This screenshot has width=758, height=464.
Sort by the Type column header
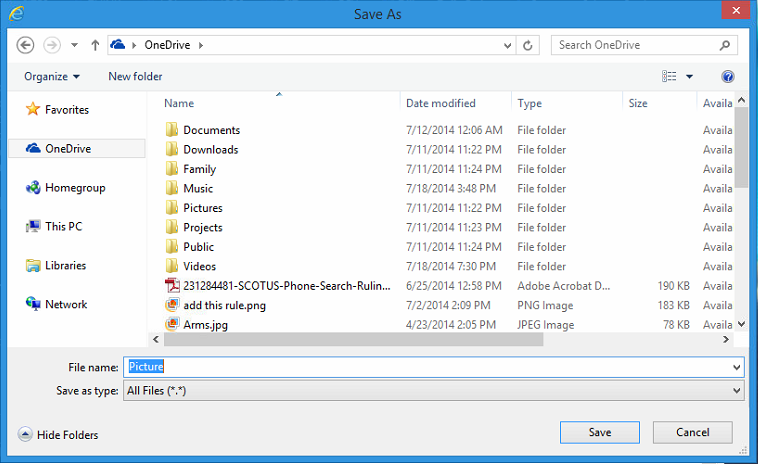(x=529, y=103)
